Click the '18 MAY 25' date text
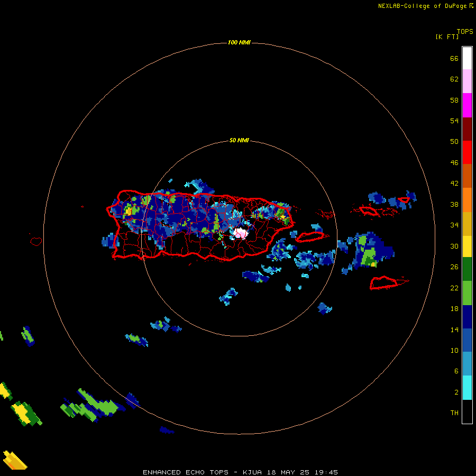 [288, 472]
